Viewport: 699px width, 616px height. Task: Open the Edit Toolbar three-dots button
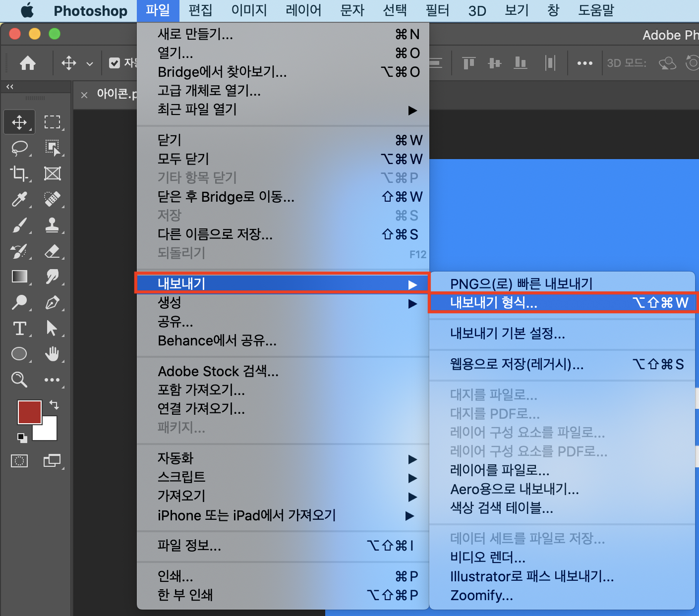[52, 380]
